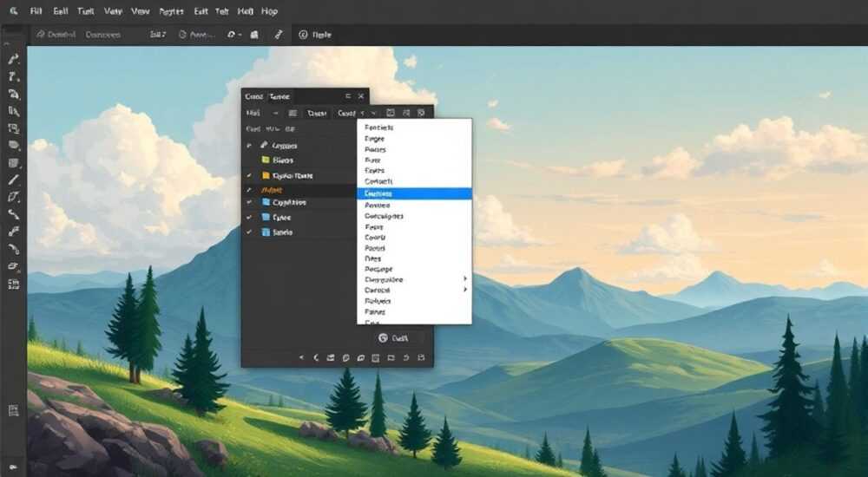Click the crescent icon in the panel's bottom row
The image size is (868, 477).
[x=316, y=358]
